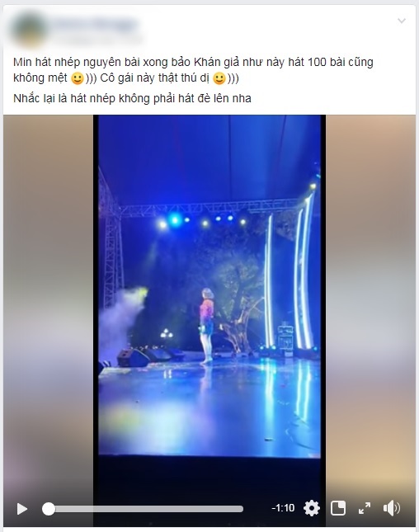The image size is (419, 532).
Task: Click the video progress bar handle
Action: 49,509
